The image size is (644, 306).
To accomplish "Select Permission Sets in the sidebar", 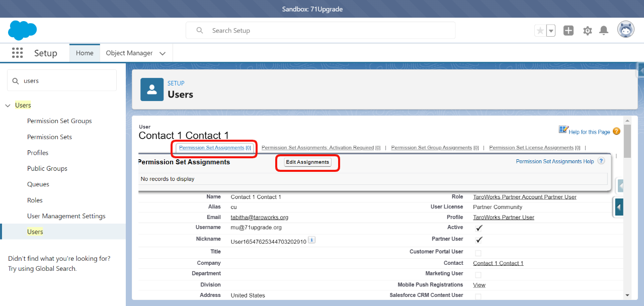I will point(49,137).
